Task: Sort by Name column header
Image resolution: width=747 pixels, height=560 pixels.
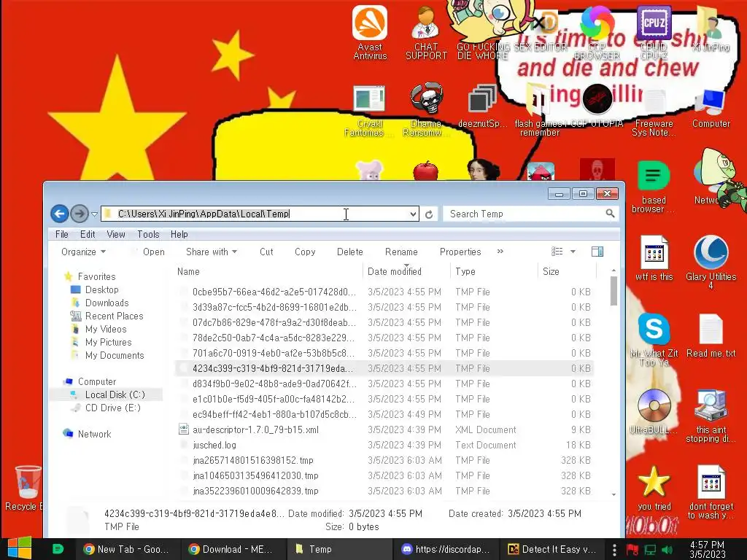Action: [268, 271]
